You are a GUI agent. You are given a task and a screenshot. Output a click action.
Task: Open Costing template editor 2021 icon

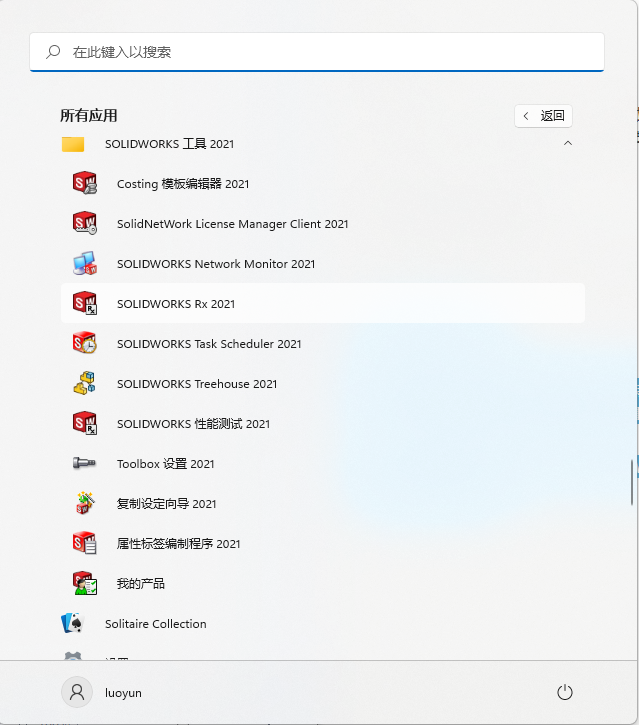(x=85, y=183)
